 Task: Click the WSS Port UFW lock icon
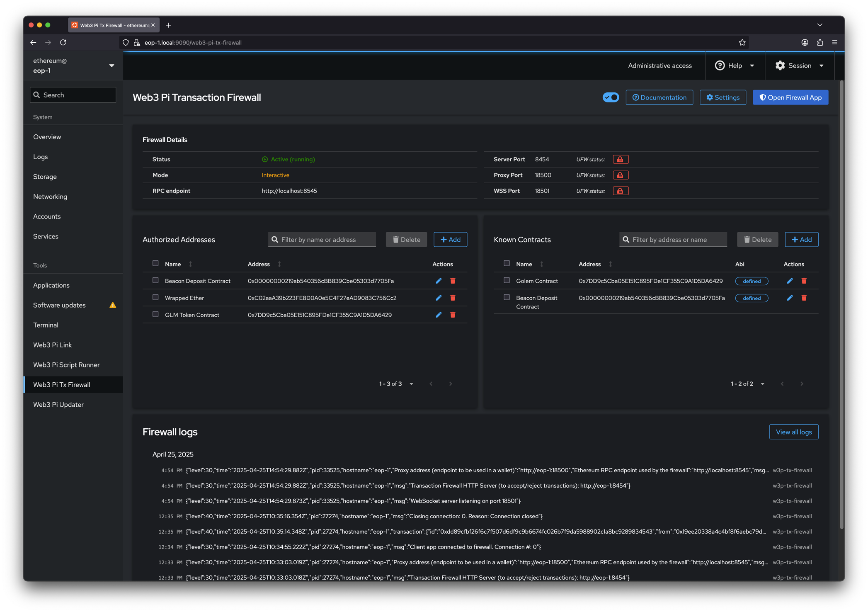[x=620, y=191]
